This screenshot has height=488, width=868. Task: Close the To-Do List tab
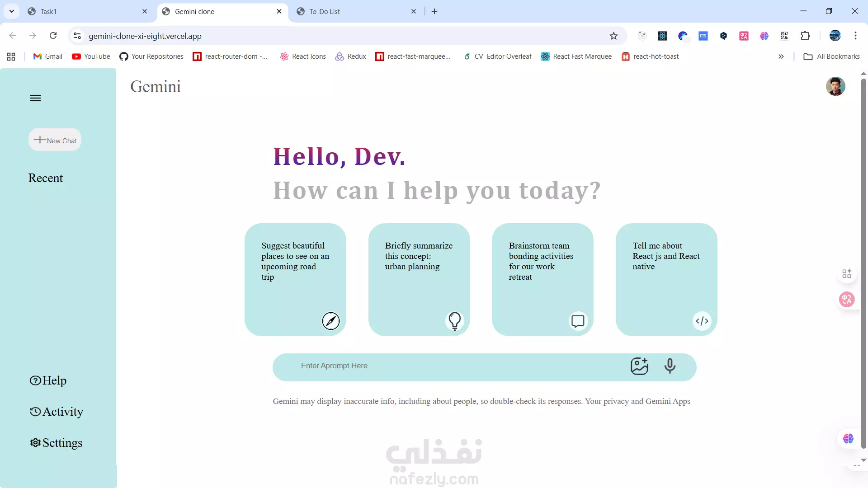coord(414,11)
